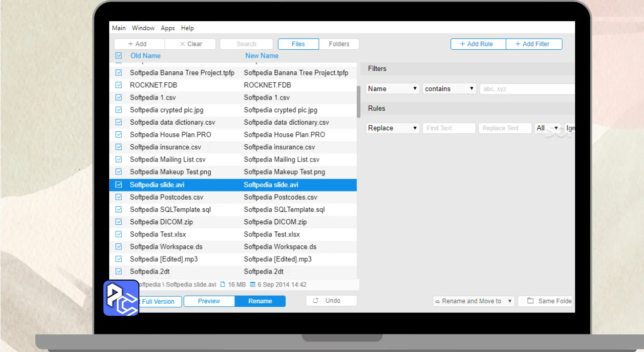Expand the Replace rule type dropdown
644x352 pixels.
392,128
